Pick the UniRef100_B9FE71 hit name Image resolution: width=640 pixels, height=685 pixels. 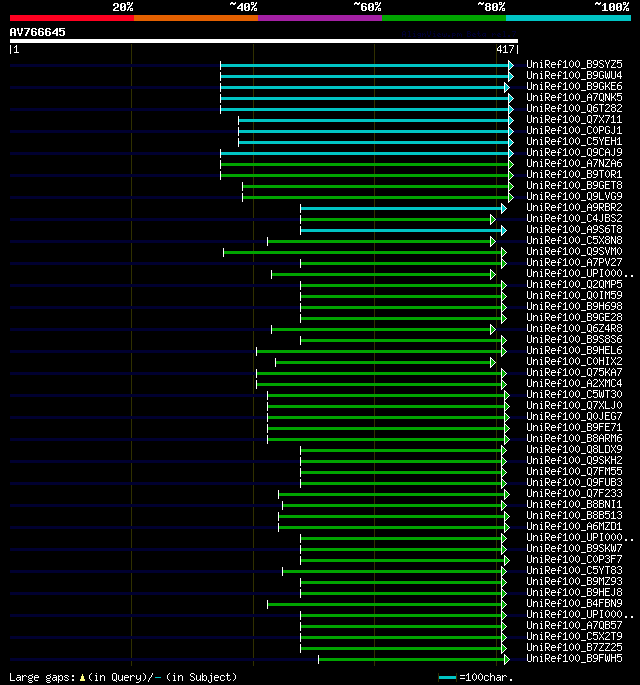(574, 428)
